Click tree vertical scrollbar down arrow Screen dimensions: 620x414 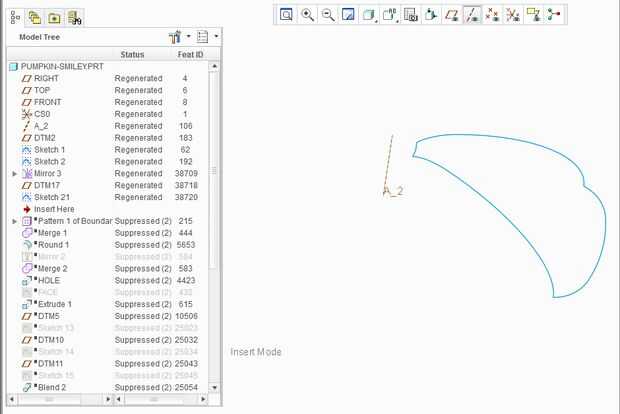[x=214, y=388]
